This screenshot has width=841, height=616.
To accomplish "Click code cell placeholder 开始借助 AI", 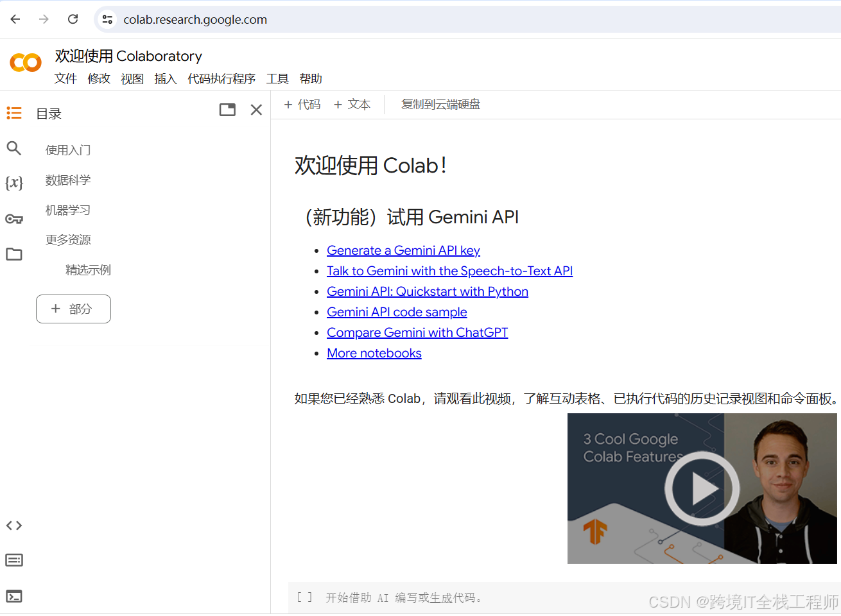I will [x=403, y=598].
